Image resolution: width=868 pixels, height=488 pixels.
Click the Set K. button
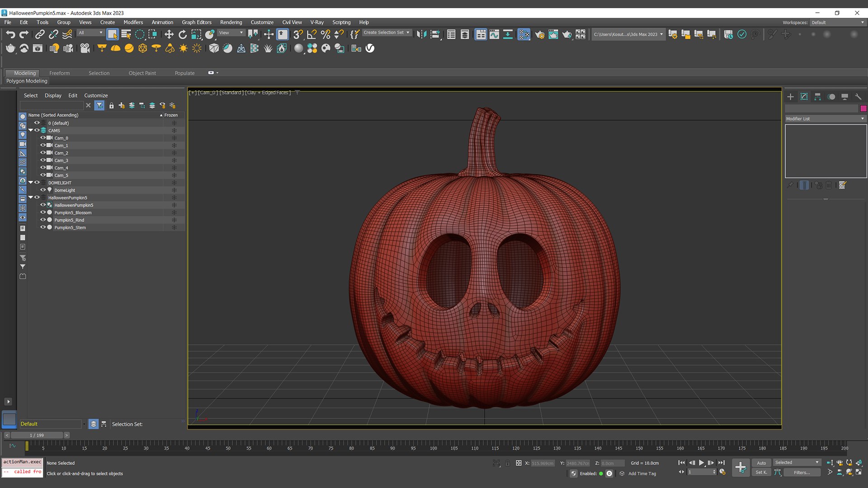[x=761, y=472]
